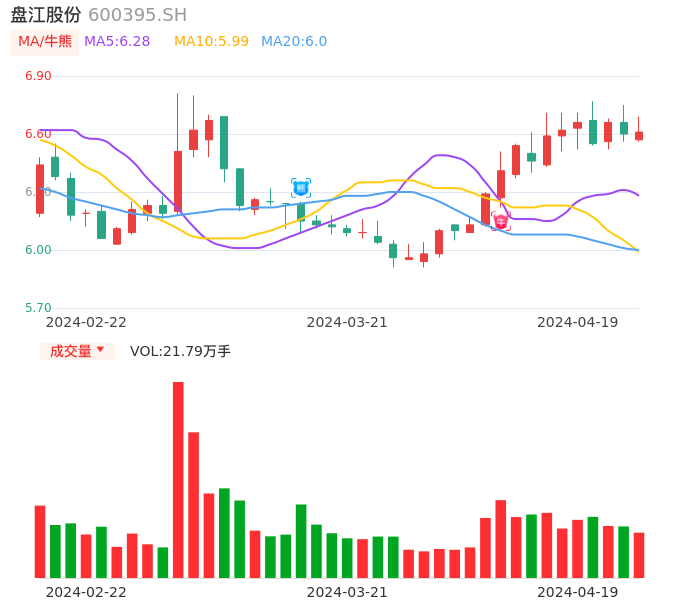The image size is (686, 606).
Task: Click the 6.00 price axis label
Action: pos(38,250)
